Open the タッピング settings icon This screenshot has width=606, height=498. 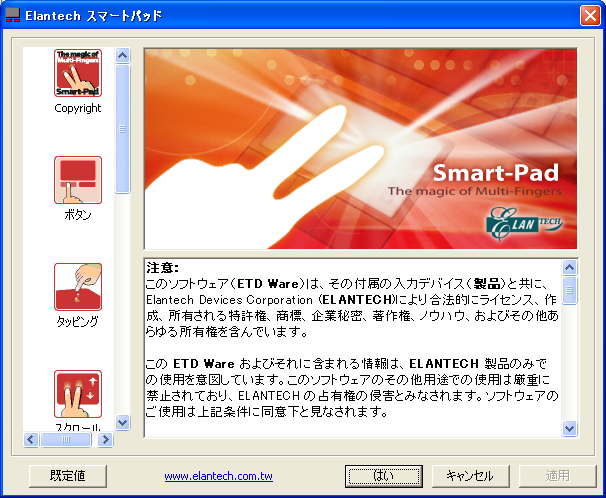(x=78, y=287)
